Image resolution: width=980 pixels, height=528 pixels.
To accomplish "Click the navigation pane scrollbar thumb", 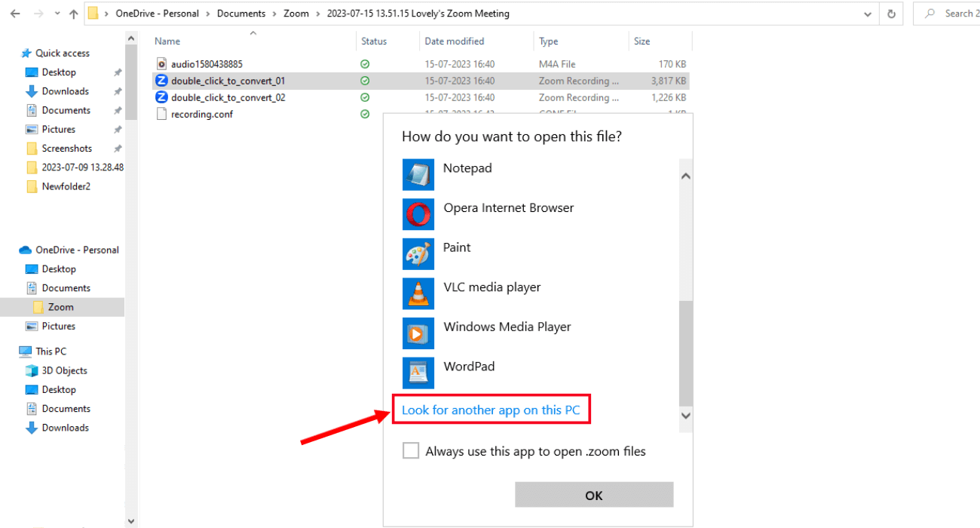I will (x=131, y=81).
